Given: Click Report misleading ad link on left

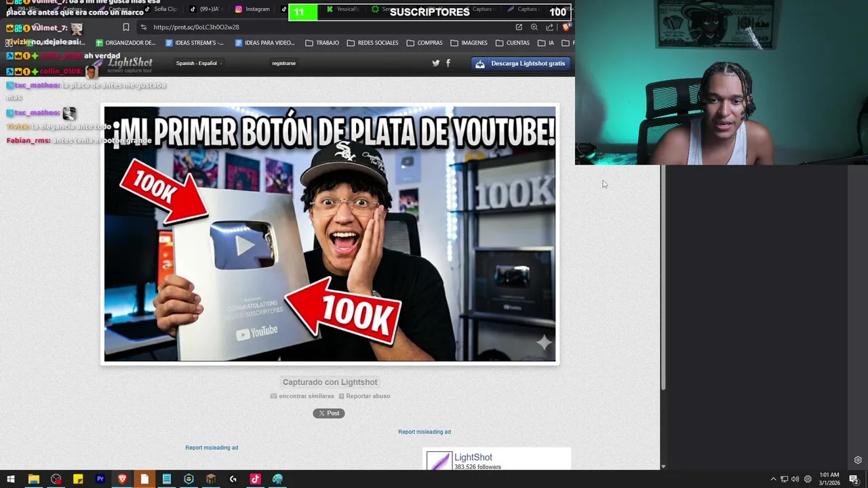Looking at the screenshot, I should click(212, 447).
